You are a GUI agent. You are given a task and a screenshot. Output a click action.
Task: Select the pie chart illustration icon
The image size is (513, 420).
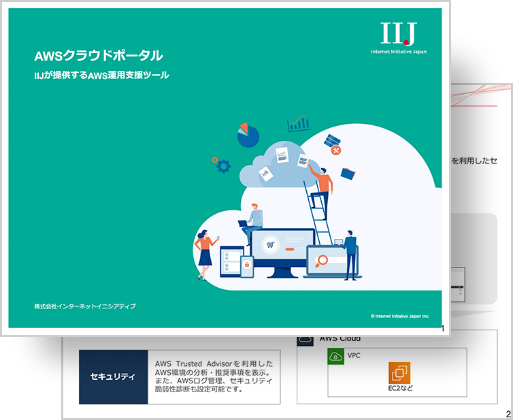point(248,135)
